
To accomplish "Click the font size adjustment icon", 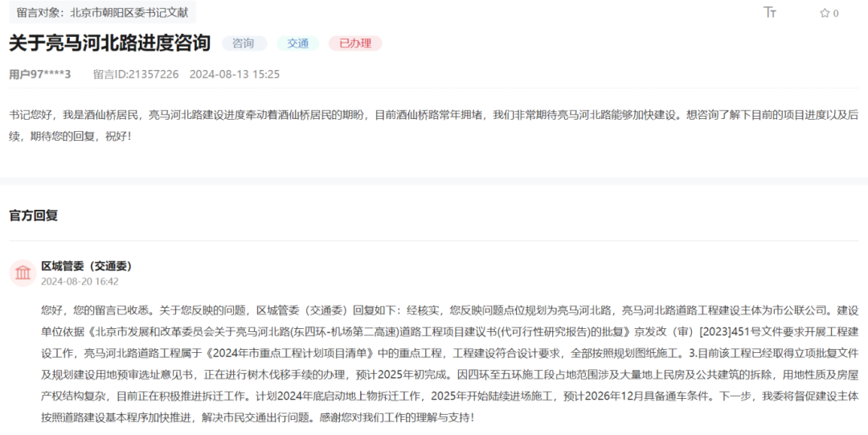I will coord(770,12).
